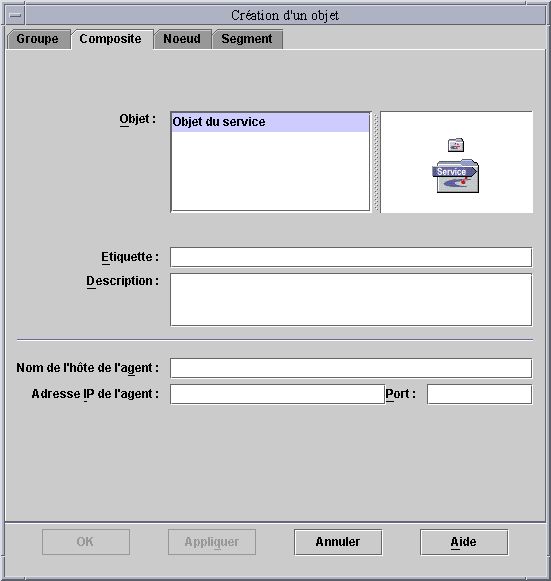Open help with the Aide button
The image size is (551, 581).
(x=464, y=542)
